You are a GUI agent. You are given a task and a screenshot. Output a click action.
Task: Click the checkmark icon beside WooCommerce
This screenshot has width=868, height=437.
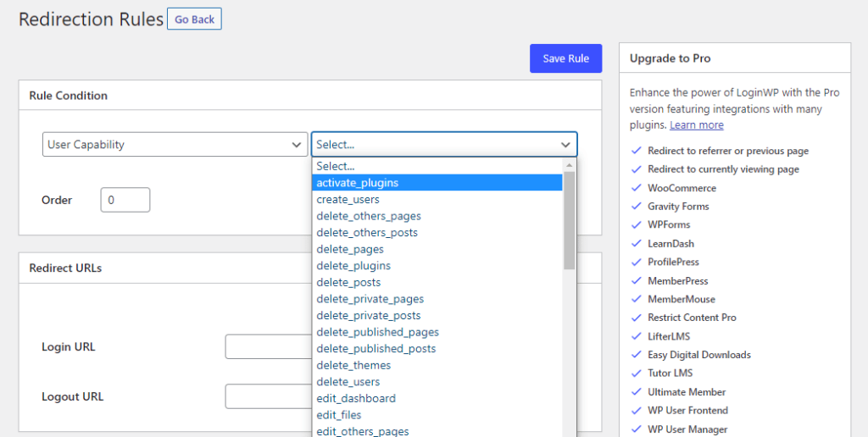[637, 188]
